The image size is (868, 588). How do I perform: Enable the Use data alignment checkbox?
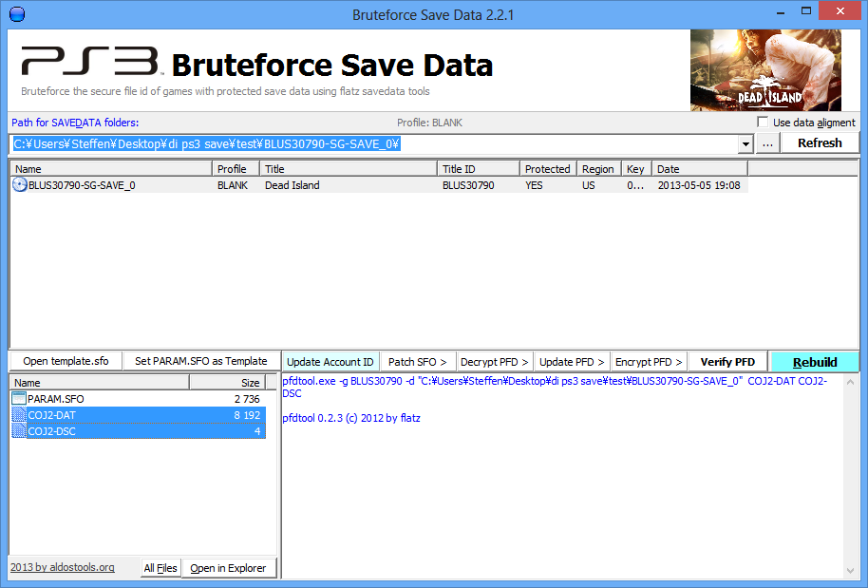763,123
